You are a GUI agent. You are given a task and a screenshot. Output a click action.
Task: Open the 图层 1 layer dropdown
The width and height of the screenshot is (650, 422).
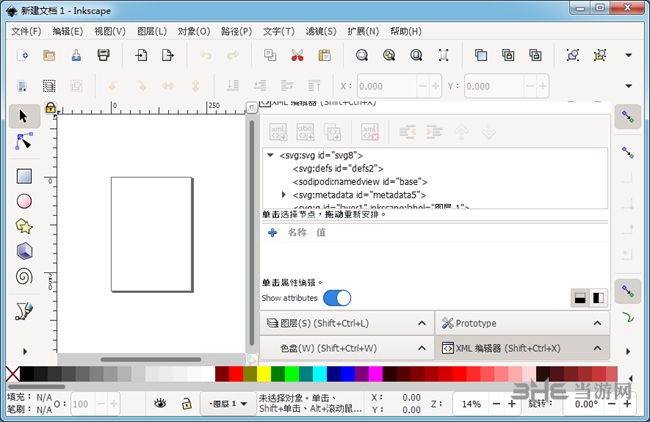pos(228,403)
